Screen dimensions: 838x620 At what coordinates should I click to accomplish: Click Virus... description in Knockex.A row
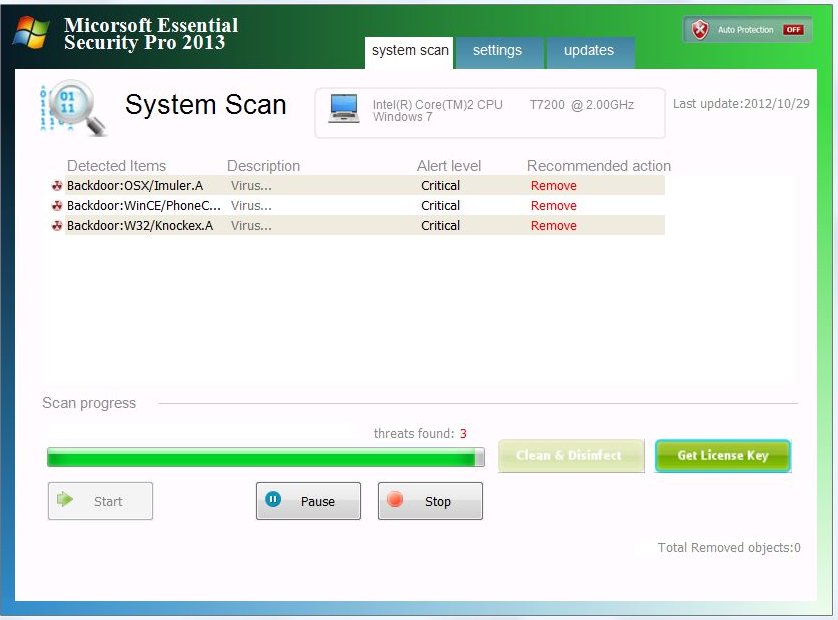click(251, 226)
